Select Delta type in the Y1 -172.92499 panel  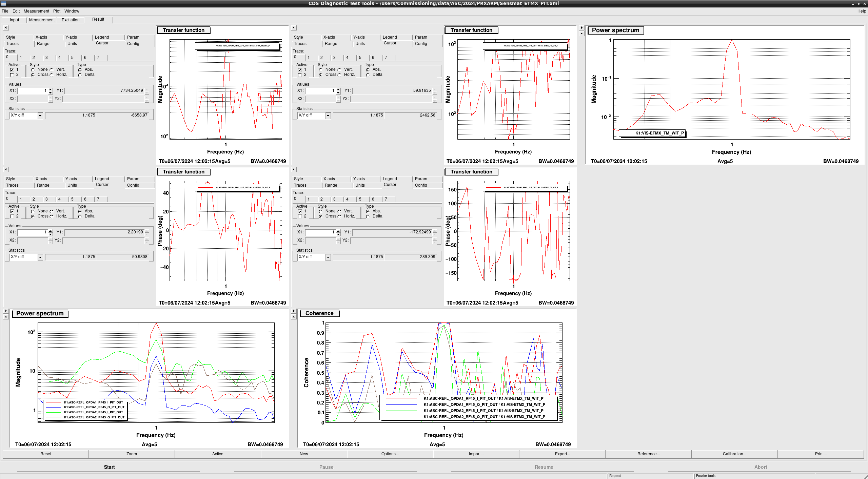pyautogui.click(x=368, y=216)
